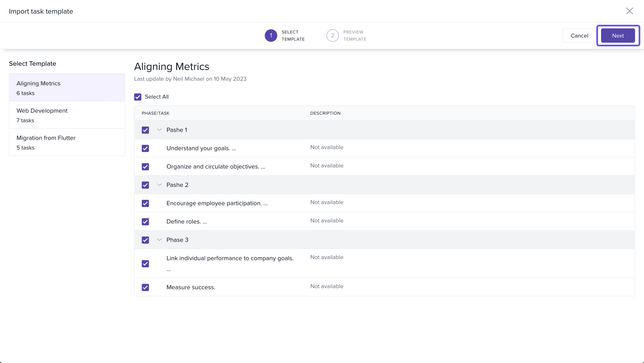Close the Import task template dialog
The width and height of the screenshot is (644, 363).
pyautogui.click(x=629, y=11)
